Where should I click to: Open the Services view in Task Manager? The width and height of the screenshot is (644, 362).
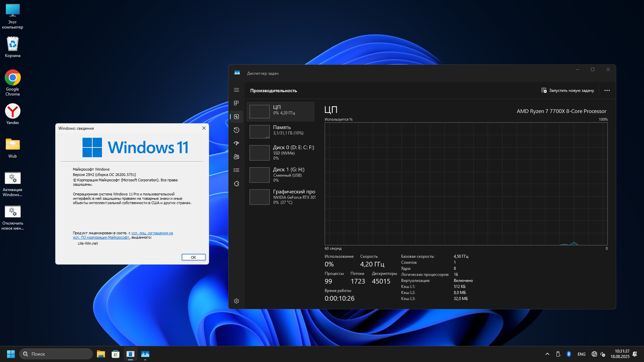point(236,184)
